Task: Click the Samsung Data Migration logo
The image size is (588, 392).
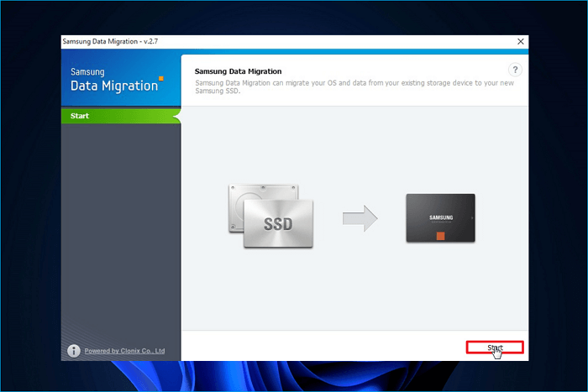Action: click(117, 80)
